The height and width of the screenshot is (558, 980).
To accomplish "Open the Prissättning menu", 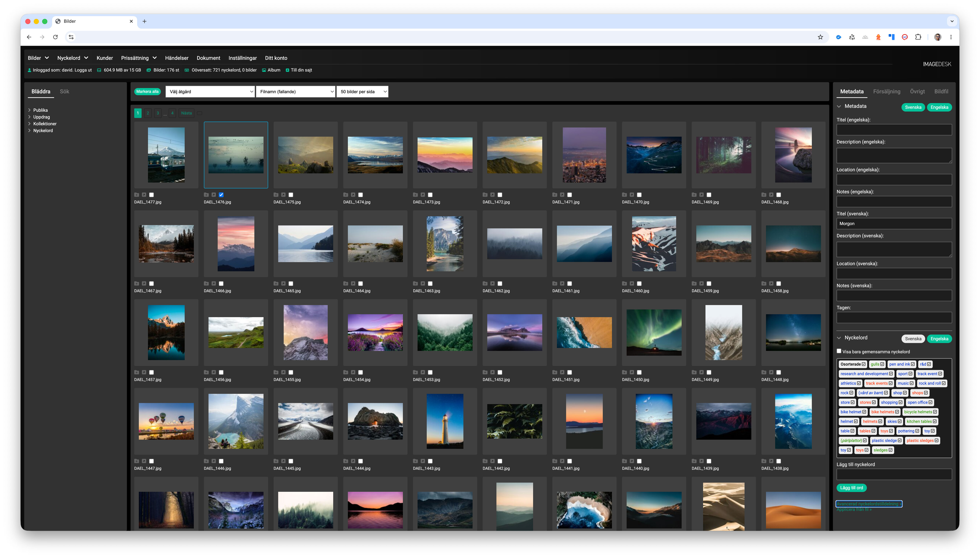I will click(139, 58).
